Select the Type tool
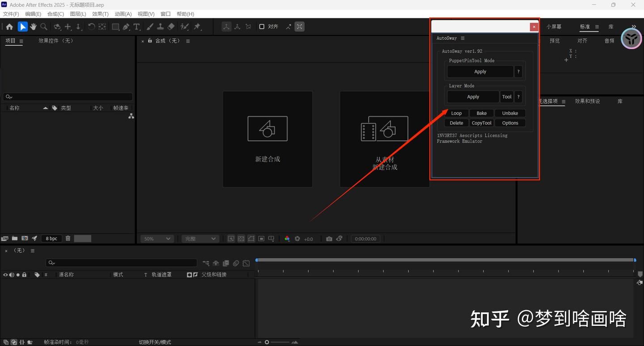Viewport: 644px width, 346px height. pos(137,27)
